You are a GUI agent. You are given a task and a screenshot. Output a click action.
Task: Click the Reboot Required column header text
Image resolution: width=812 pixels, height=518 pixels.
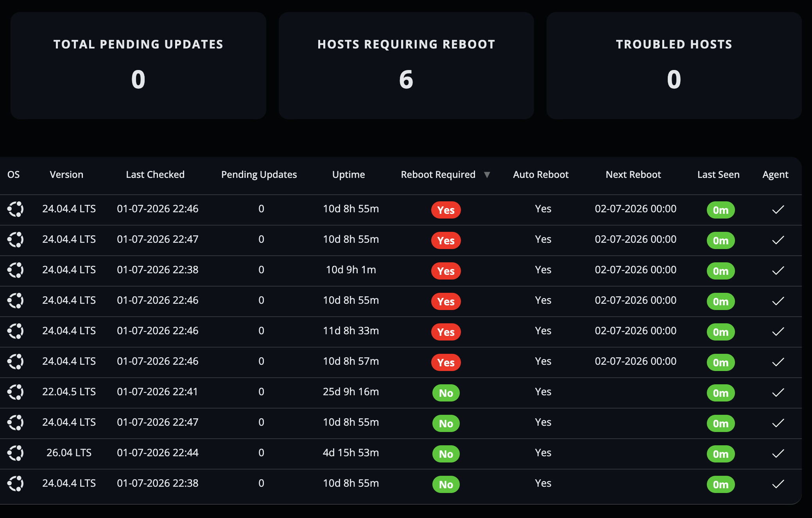438,174
